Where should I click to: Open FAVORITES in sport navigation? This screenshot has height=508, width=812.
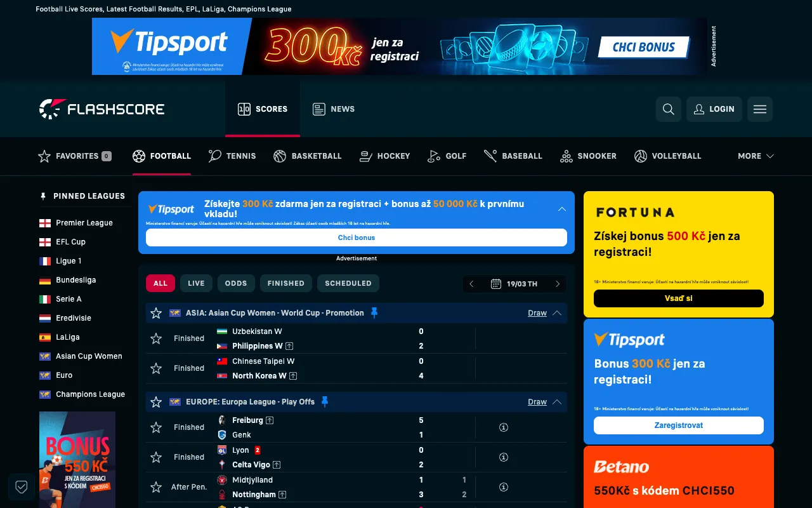(x=75, y=156)
